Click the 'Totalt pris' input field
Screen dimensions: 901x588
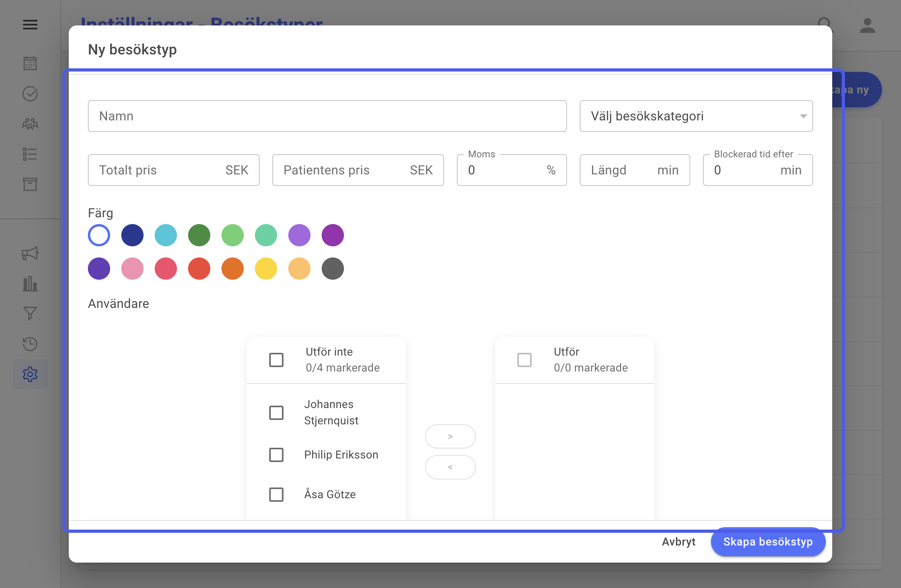coord(174,170)
